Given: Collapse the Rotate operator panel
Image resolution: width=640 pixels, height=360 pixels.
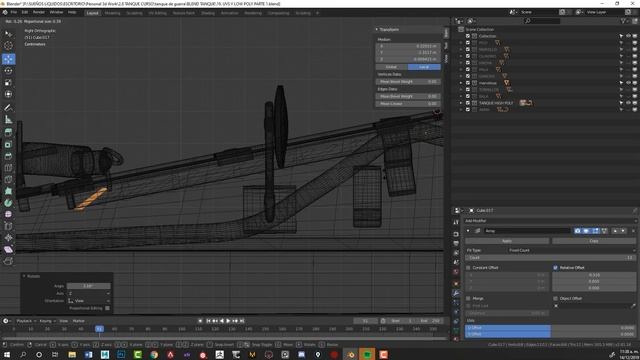Looking at the screenshot, I should [x=24, y=276].
